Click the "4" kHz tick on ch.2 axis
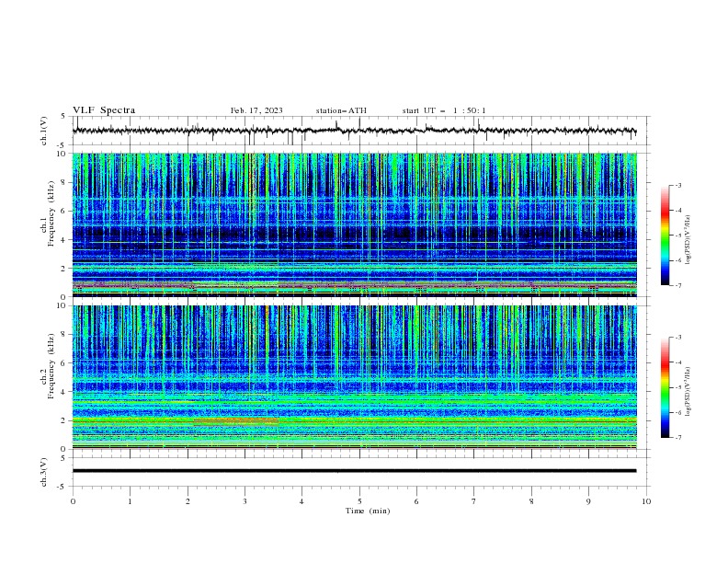The height and width of the screenshot is (563, 728). [63, 392]
